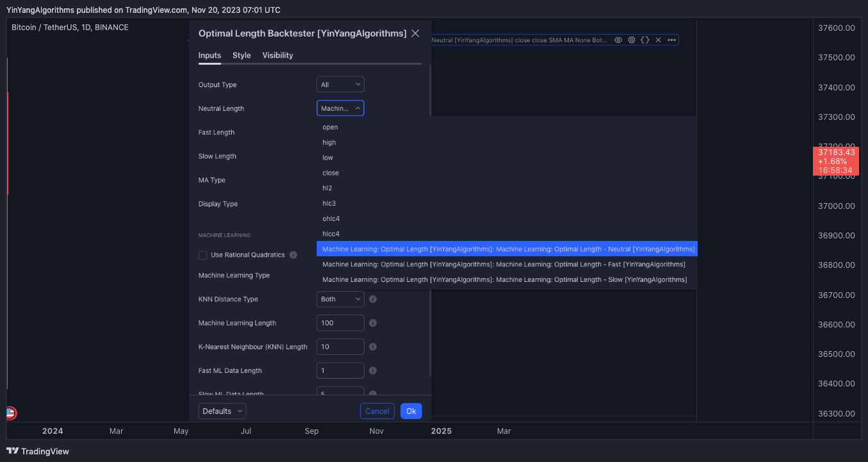Screen dimensions: 868x462
Task: Select 'hlcc4' from the source list
Action: [x=507, y=234]
